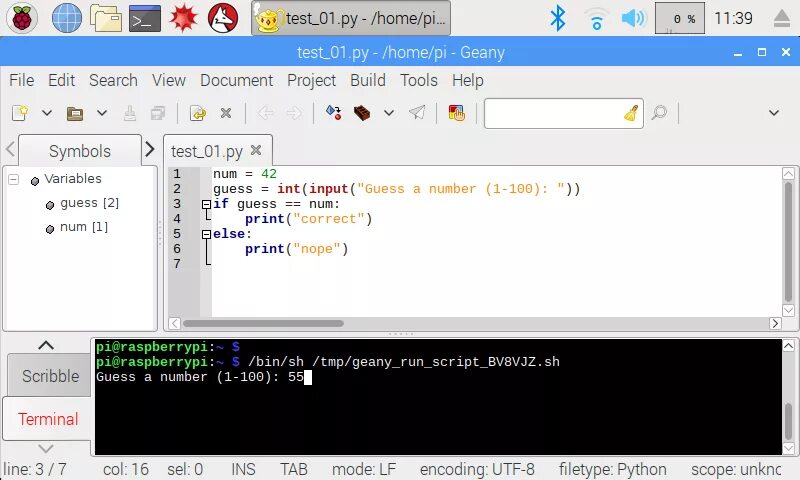This screenshot has height=480, width=800.
Task: Click the magnifier Find icon
Action: (659, 113)
